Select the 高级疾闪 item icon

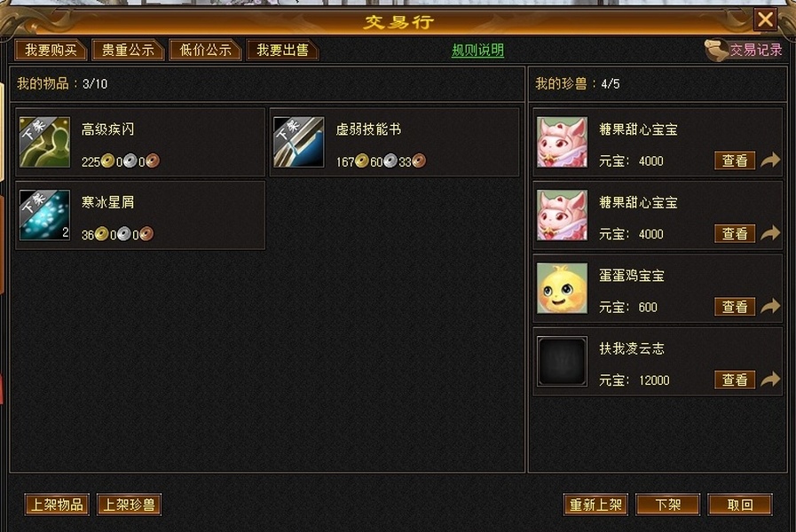[x=44, y=142]
